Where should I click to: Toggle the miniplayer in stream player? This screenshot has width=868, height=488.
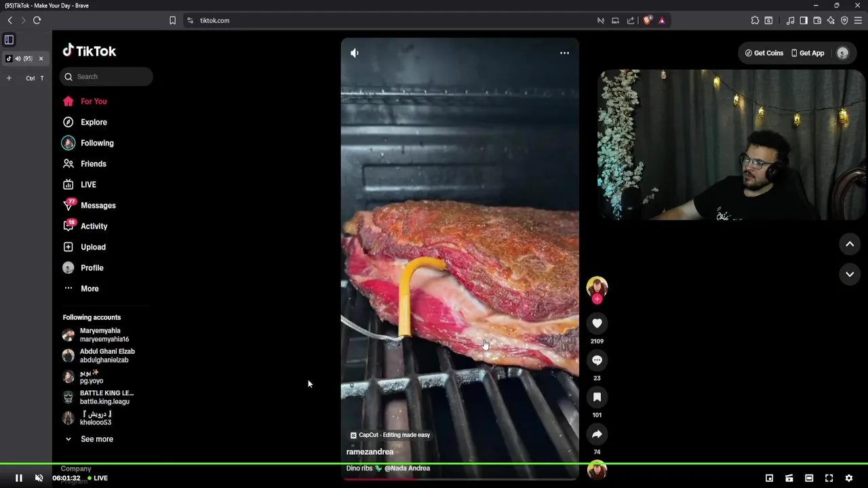point(769,478)
